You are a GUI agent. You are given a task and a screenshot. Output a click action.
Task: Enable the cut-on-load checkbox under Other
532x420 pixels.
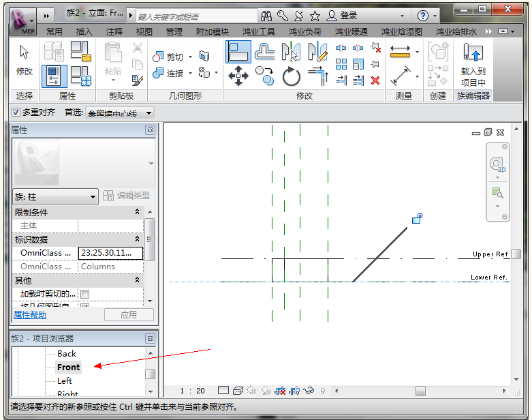85,294
